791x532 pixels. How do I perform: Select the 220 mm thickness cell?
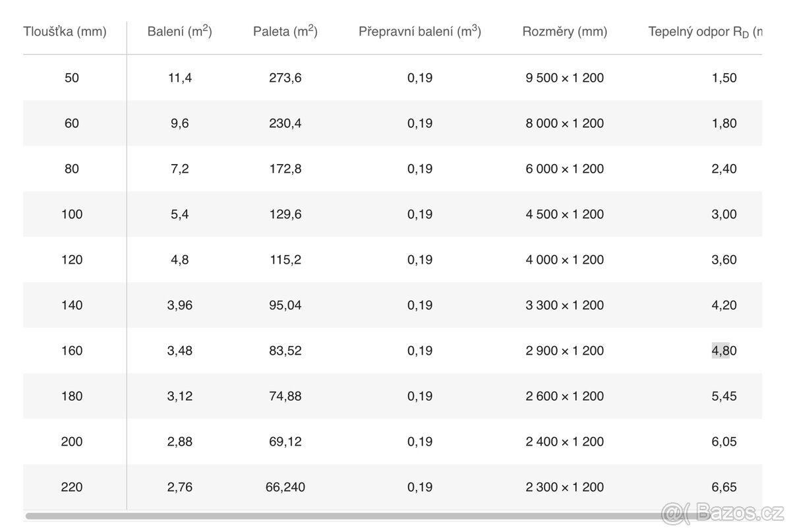pos(72,487)
